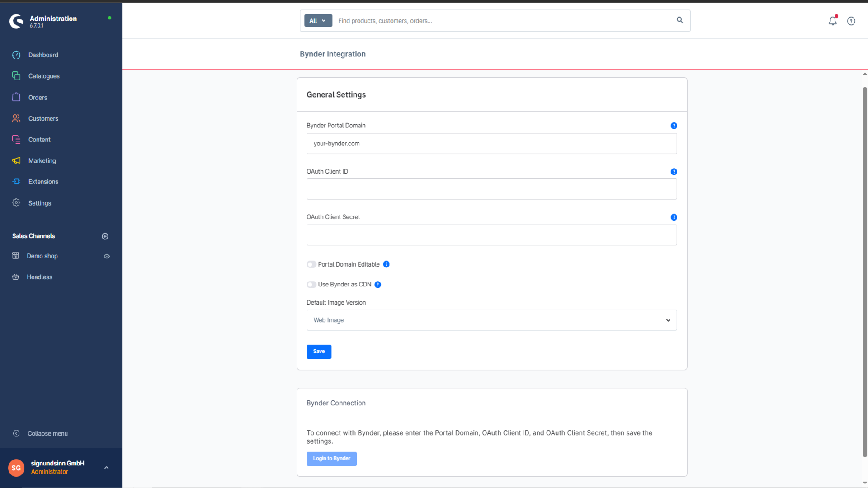
Task: Click the Demo shop storefront icon
Action: pos(15,256)
